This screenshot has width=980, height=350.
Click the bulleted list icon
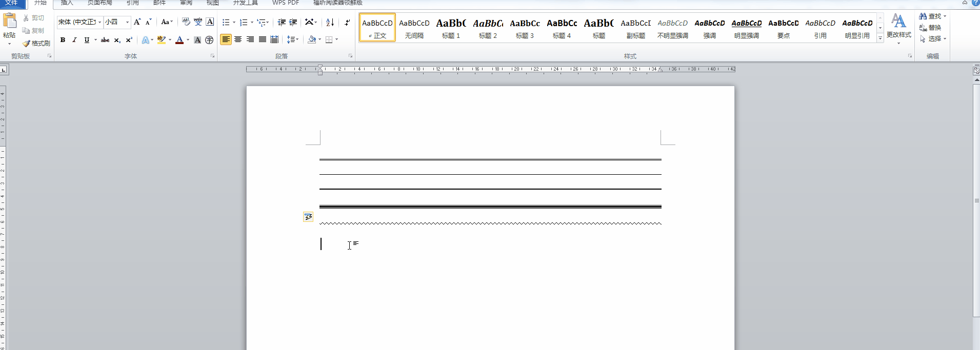tap(226, 22)
